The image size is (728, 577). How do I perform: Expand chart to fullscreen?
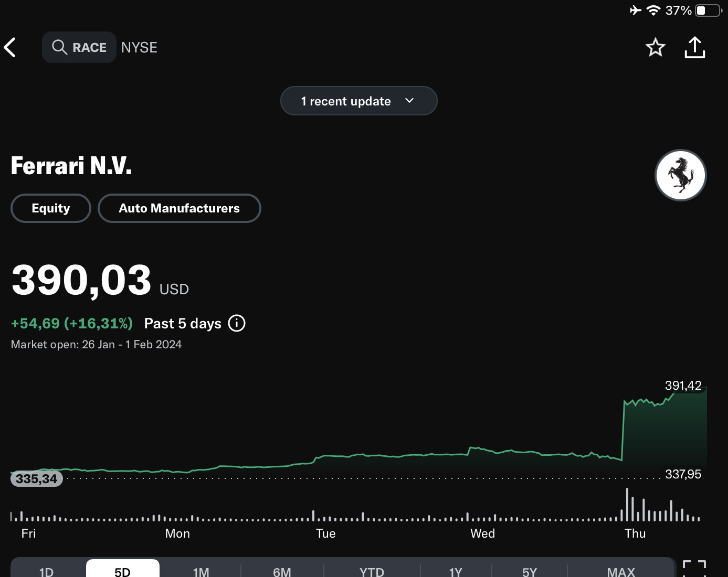694,569
